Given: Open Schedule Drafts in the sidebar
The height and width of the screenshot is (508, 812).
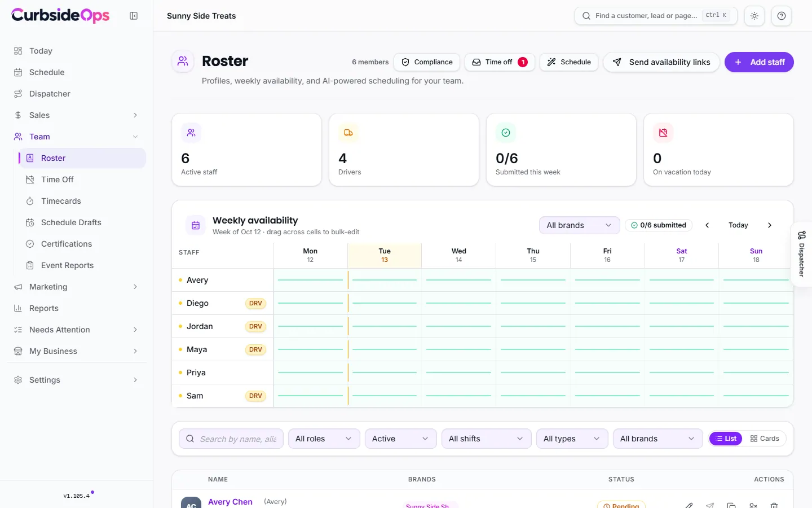Looking at the screenshot, I should [83, 222].
